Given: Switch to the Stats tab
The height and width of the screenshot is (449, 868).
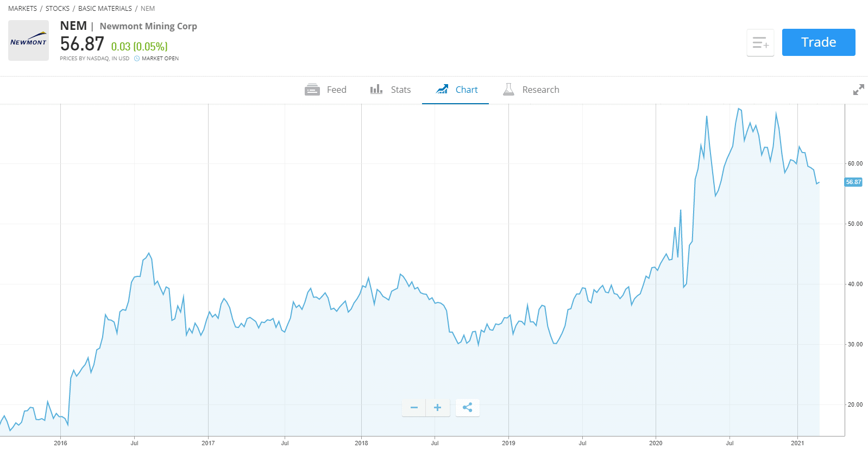Looking at the screenshot, I should click(x=390, y=90).
